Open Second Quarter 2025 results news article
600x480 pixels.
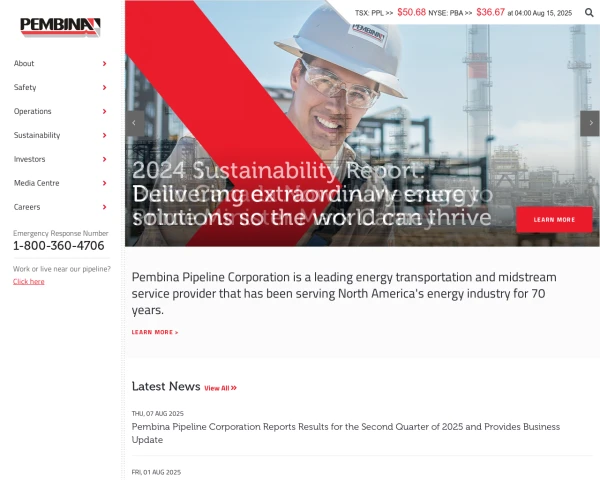pos(346,433)
